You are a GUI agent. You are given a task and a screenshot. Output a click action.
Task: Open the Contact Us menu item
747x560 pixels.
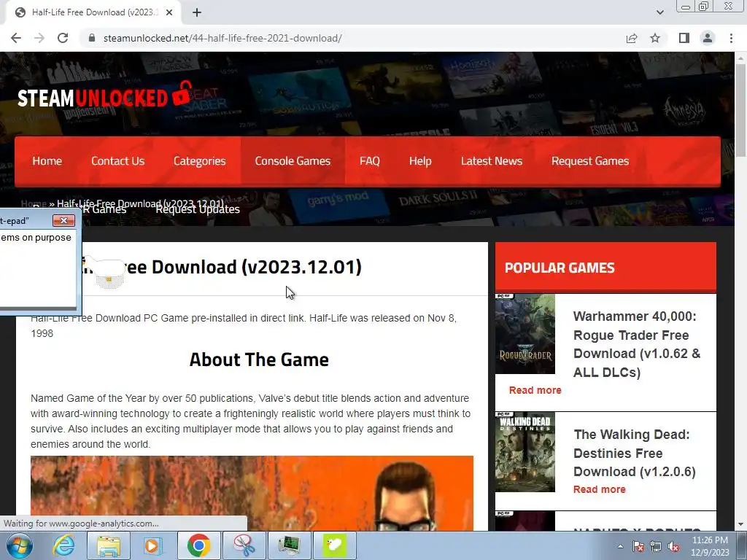(x=117, y=161)
